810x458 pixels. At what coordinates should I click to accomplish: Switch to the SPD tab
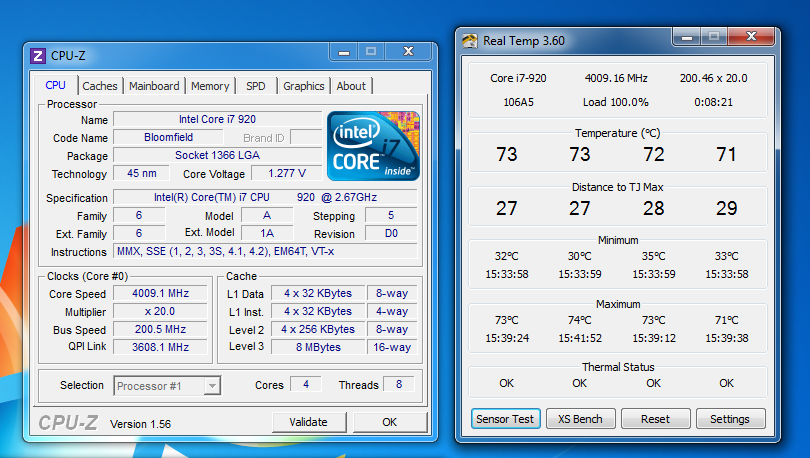point(256,86)
